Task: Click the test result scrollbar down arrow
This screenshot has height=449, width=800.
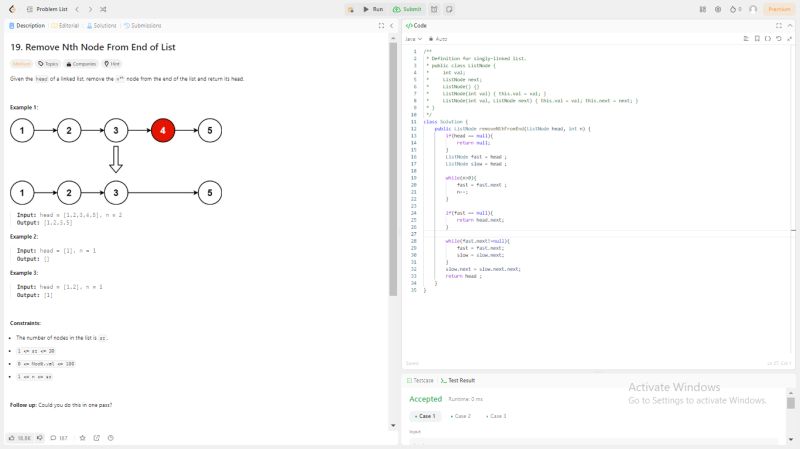Action: pos(790,439)
